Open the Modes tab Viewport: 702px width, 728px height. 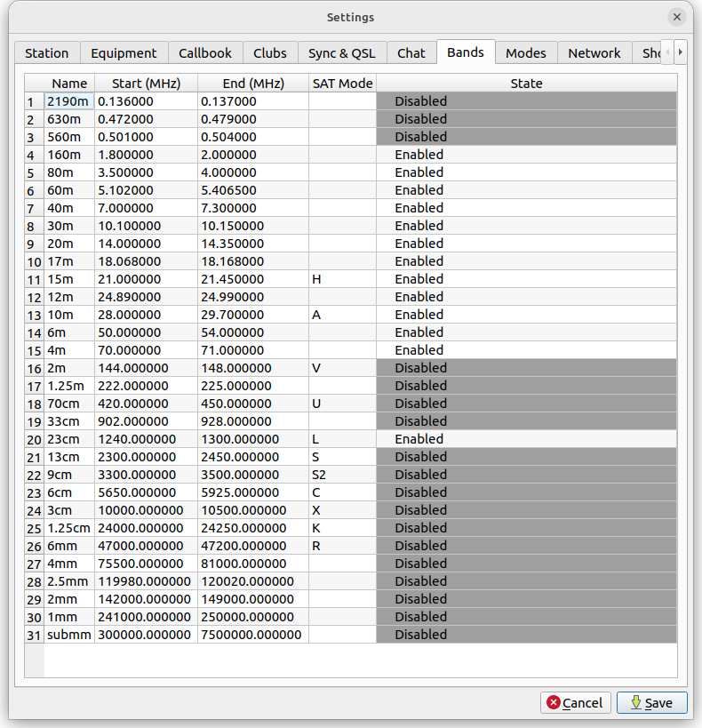(525, 53)
